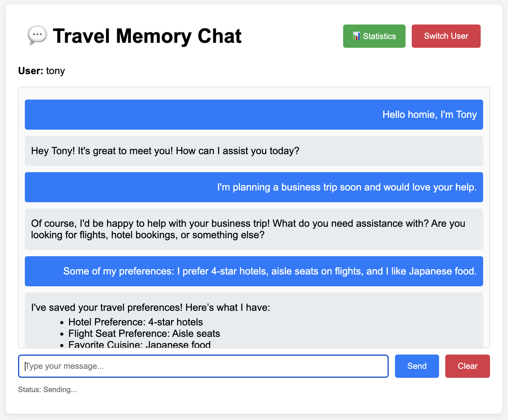The height and width of the screenshot is (420, 508).
Task: Click the username "tony"
Action: click(56, 71)
